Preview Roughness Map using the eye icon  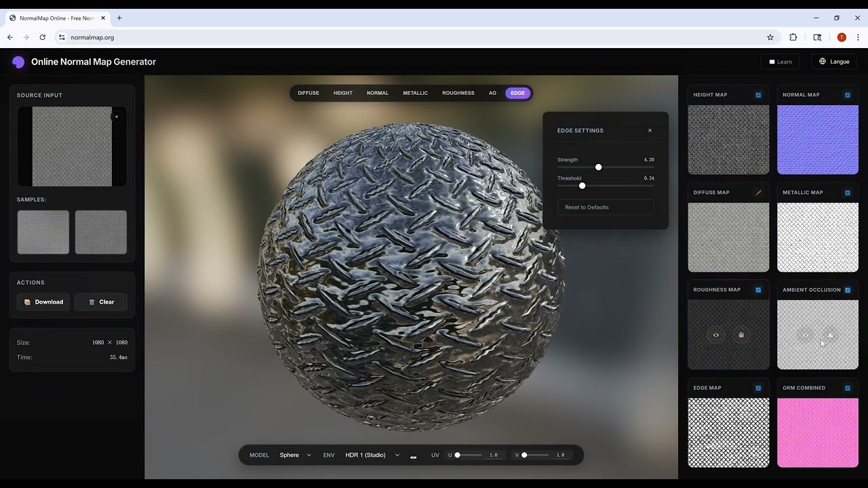tap(716, 335)
